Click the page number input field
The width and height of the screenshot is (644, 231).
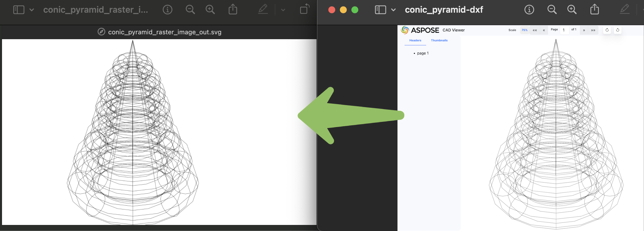[x=564, y=30]
